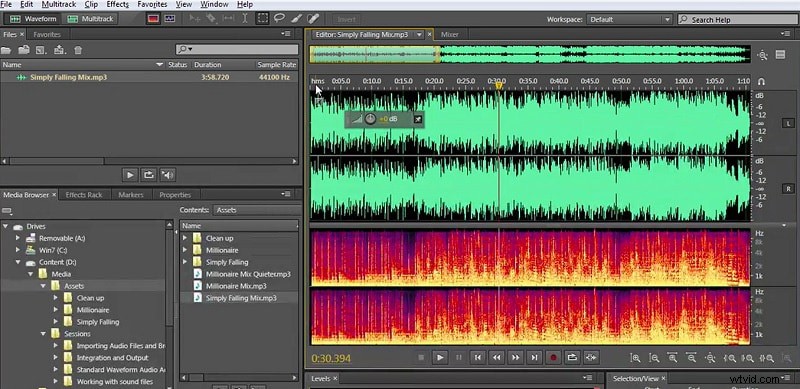800x389 pixels.
Task: Select the Paintbrush Selection tool
Action: (296, 19)
